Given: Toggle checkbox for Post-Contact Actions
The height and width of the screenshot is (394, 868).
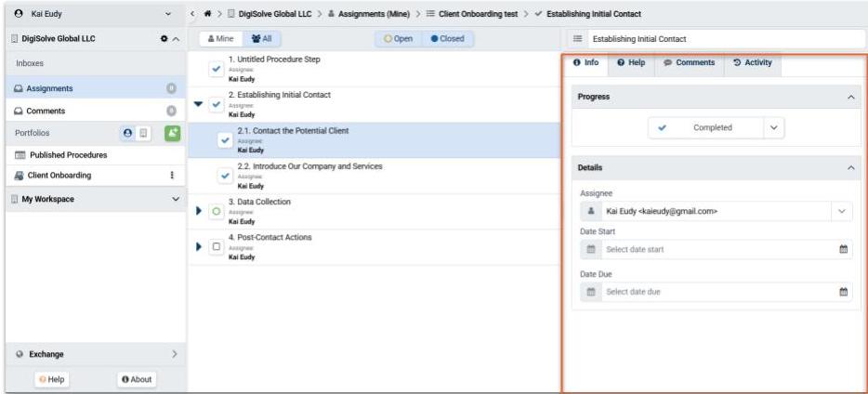Looking at the screenshot, I should tap(216, 246).
